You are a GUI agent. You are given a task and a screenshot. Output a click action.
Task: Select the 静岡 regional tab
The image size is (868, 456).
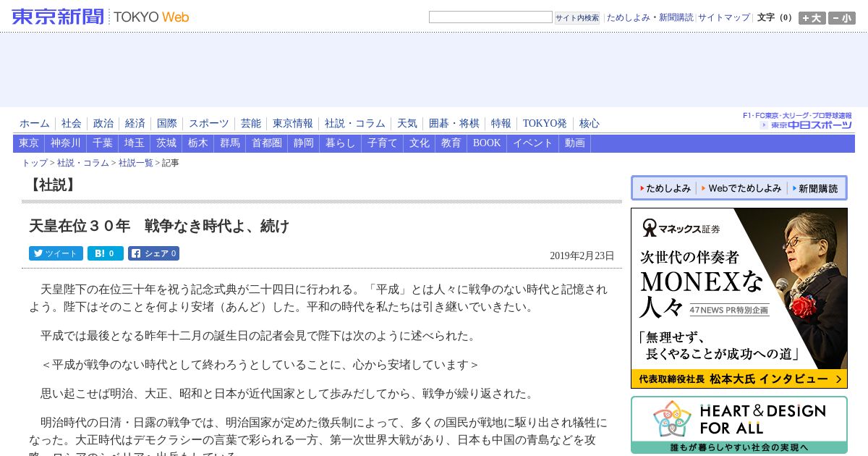(304, 143)
